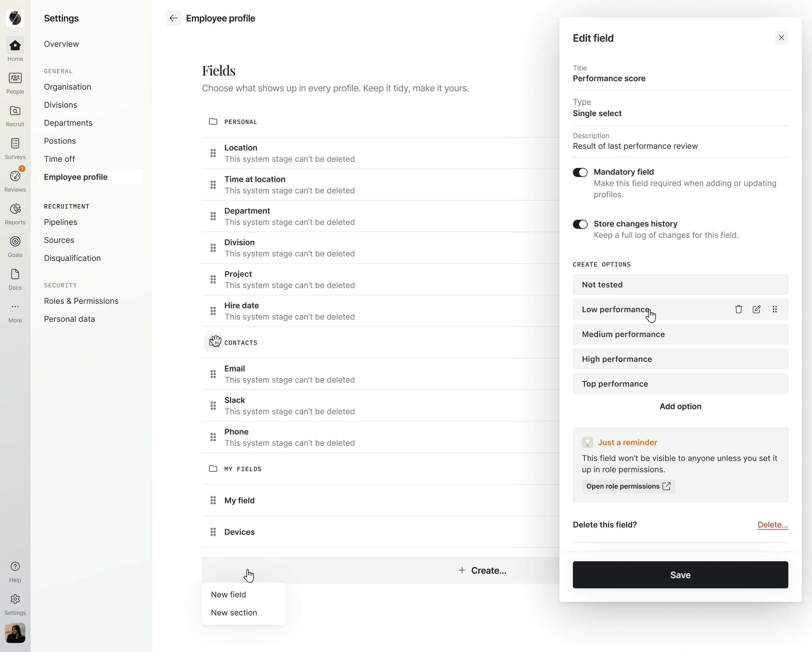Viewport: 812px width, 652px height.
Task: Open the Type Single select dropdown
Action: click(680, 108)
